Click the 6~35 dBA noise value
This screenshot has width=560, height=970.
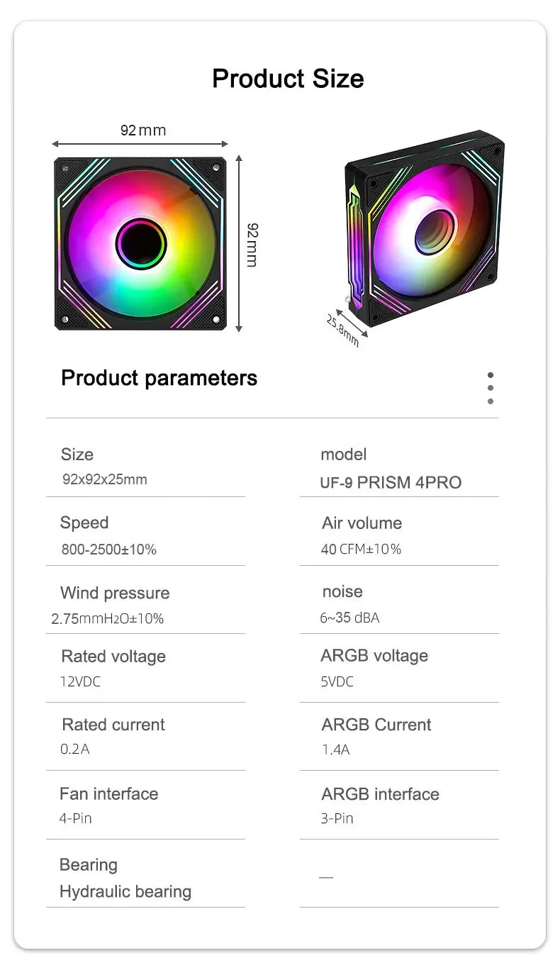[x=349, y=618]
